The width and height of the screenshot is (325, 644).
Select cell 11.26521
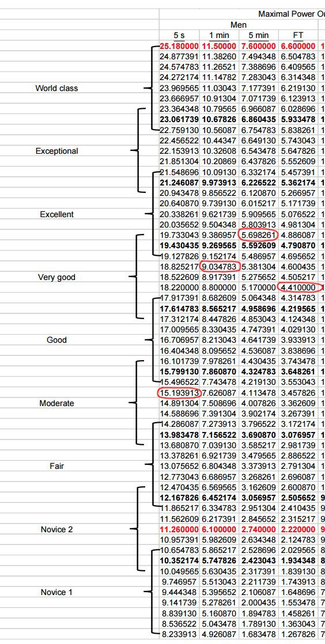click(219, 67)
